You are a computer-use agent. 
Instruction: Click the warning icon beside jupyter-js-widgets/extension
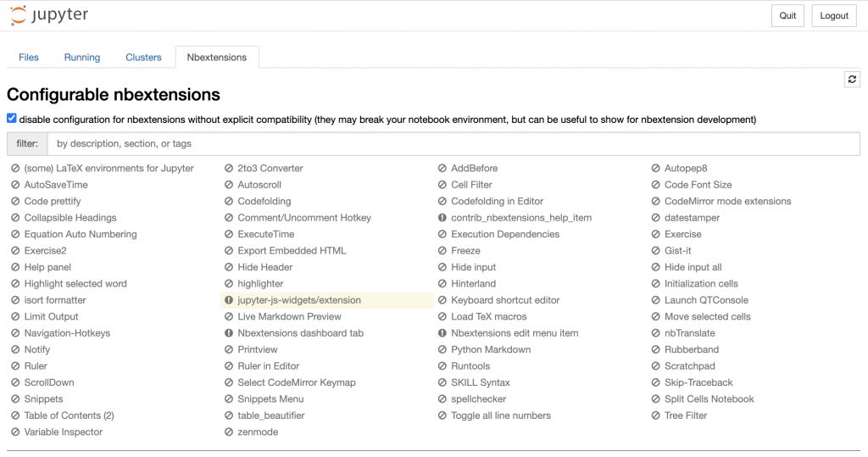pos(229,300)
